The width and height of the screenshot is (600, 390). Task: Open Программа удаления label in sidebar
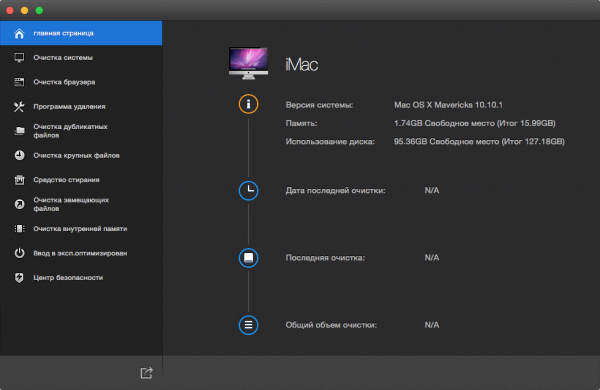(69, 106)
